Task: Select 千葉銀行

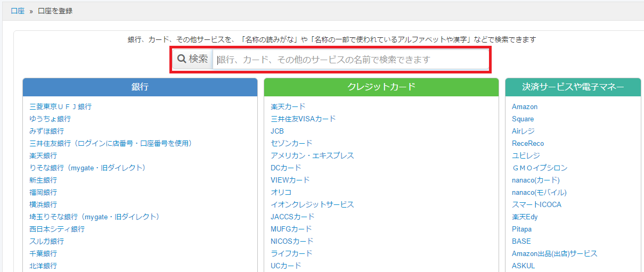Action: (43, 253)
